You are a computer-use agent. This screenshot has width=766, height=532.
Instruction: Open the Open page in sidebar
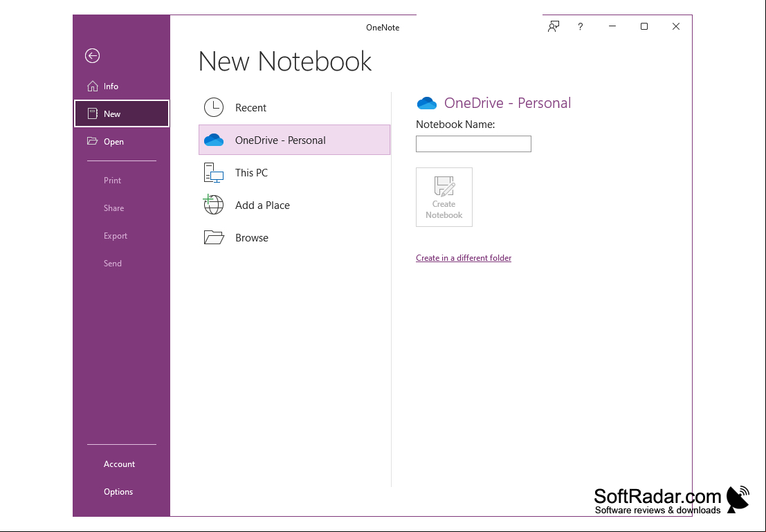click(x=122, y=141)
